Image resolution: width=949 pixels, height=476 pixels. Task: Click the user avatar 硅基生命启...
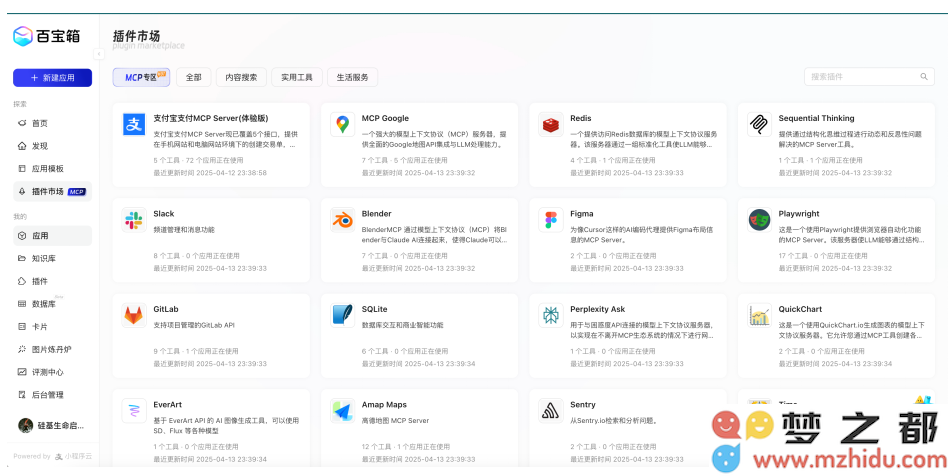click(x=25, y=425)
